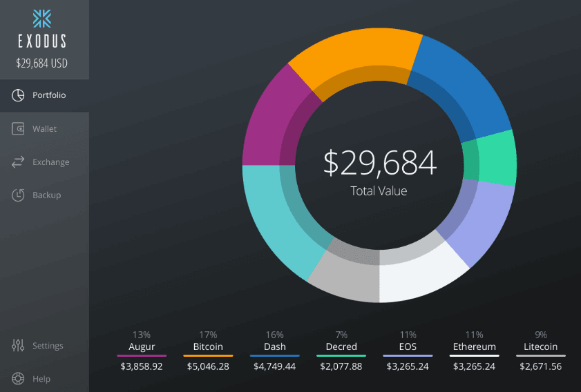Image resolution: width=581 pixels, height=392 pixels.
Task: Open the Backup section
Action: [44, 195]
